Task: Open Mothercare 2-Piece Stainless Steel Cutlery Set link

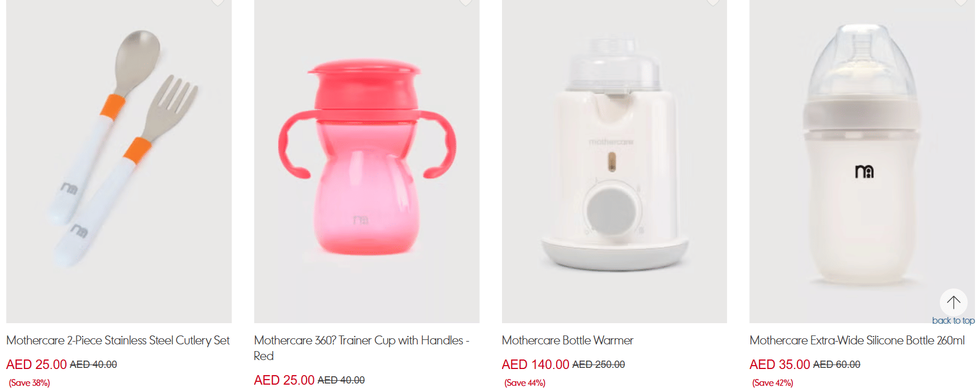Action: point(118,340)
